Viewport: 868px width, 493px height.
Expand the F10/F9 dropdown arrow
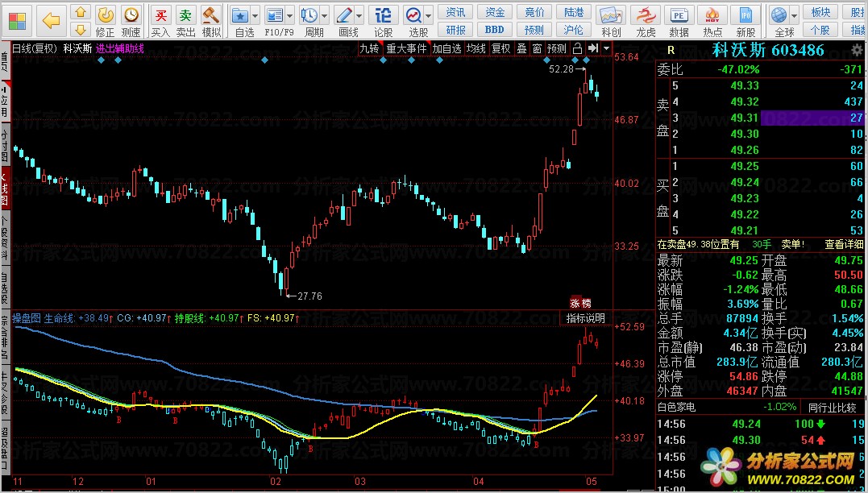[x=289, y=15]
